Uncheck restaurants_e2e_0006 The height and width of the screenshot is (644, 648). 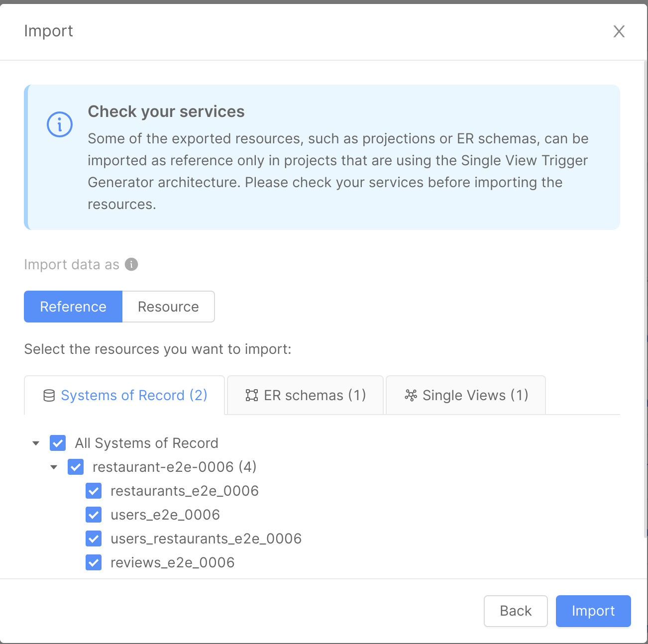pos(94,491)
